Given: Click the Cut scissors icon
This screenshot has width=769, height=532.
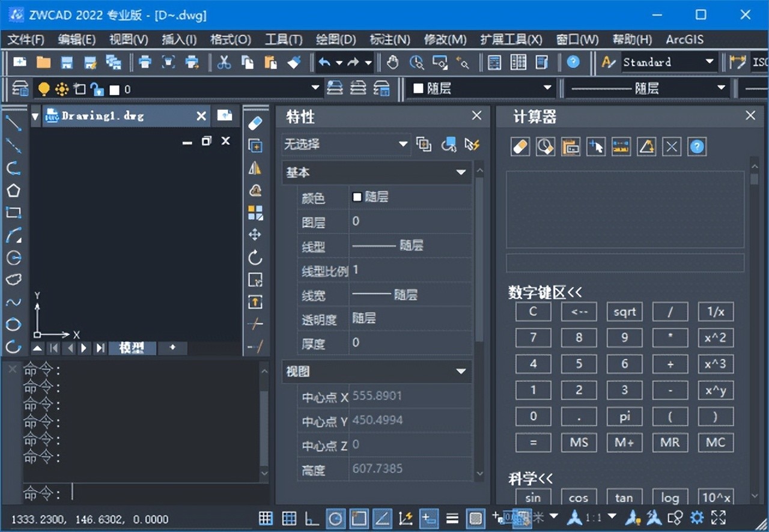Looking at the screenshot, I should [224, 62].
